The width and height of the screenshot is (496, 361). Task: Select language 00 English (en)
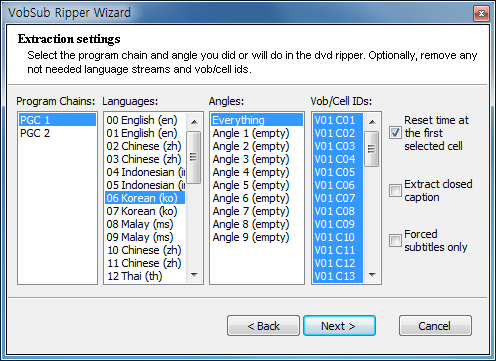click(145, 120)
